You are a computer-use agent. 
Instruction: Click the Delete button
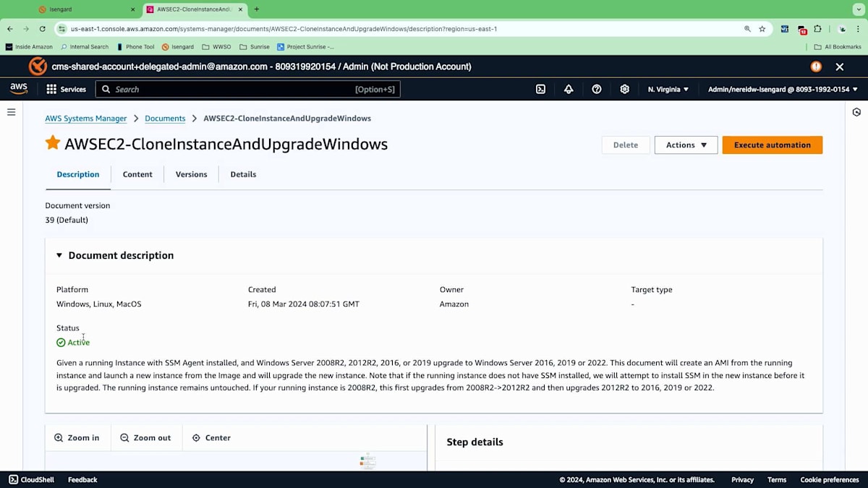[626, 145]
